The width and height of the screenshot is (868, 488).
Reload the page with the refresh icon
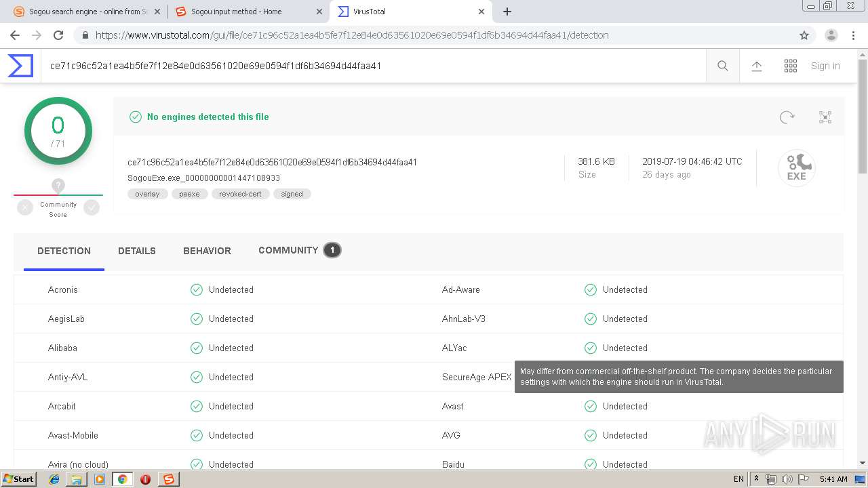click(58, 35)
